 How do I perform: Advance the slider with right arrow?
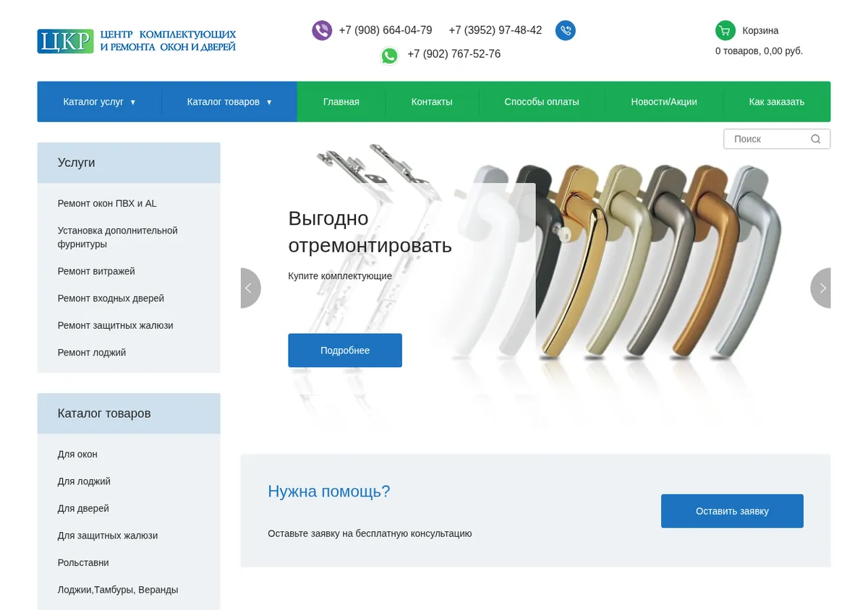[821, 288]
